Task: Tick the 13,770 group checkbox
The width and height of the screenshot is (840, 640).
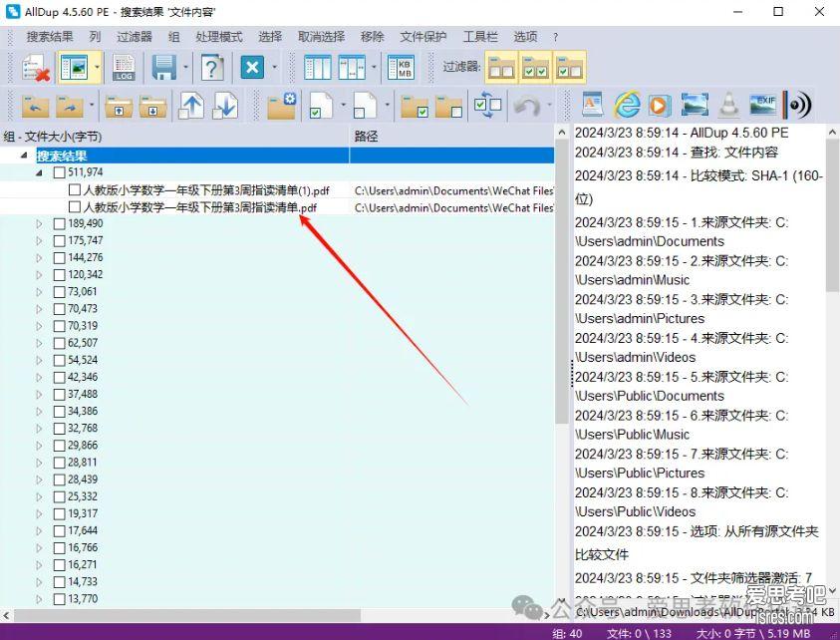Action: [60, 599]
